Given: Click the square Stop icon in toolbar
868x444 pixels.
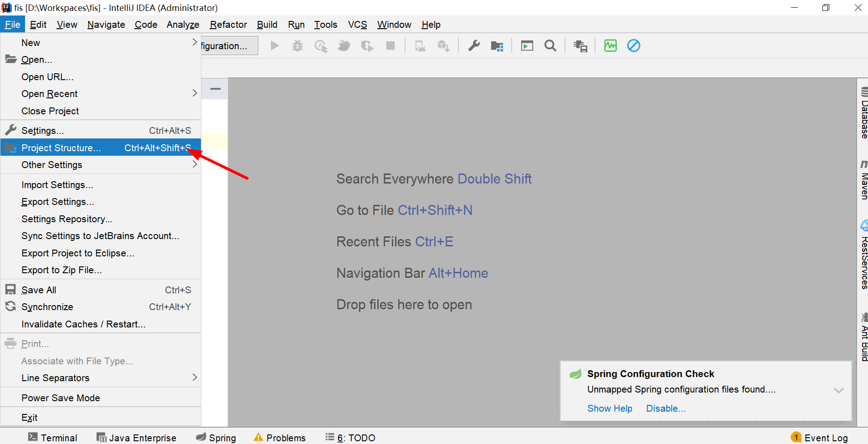Looking at the screenshot, I should coord(390,46).
